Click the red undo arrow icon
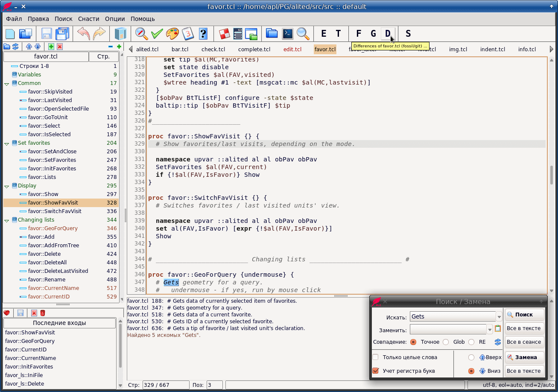558x392 pixels. point(84,33)
